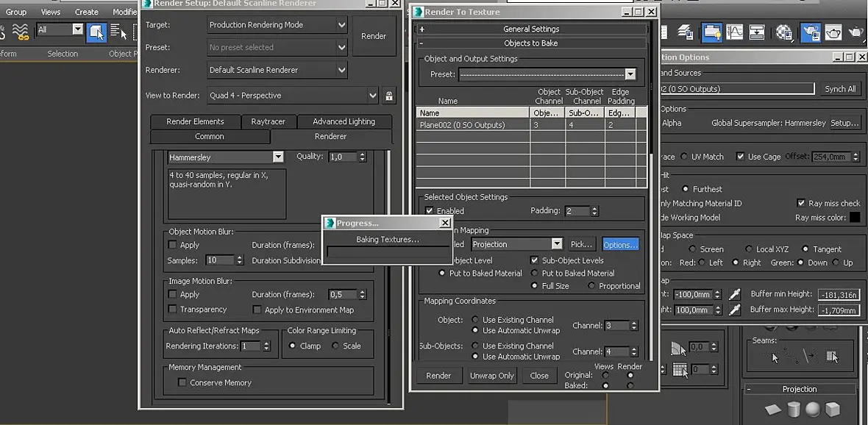The height and width of the screenshot is (425, 868).
Task: Pick height with lower eyedropper icon
Action: point(735,310)
